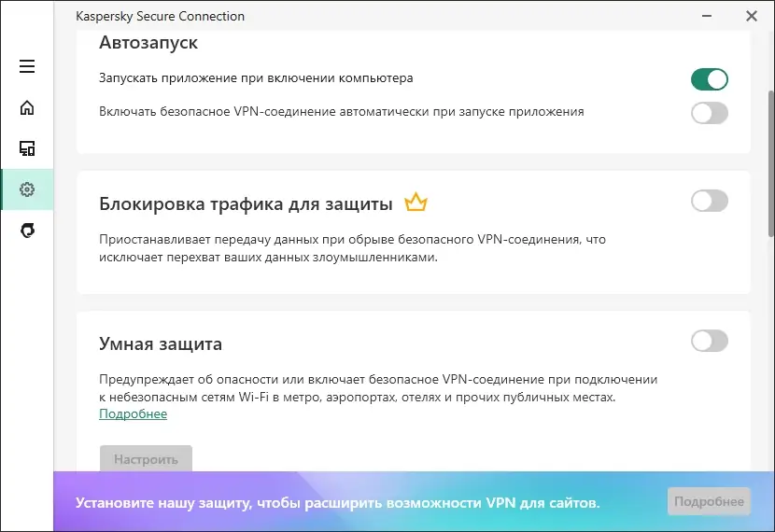Enable automatic VPN connection on app launch
The height and width of the screenshot is (532, 775).
coord(710,113)
